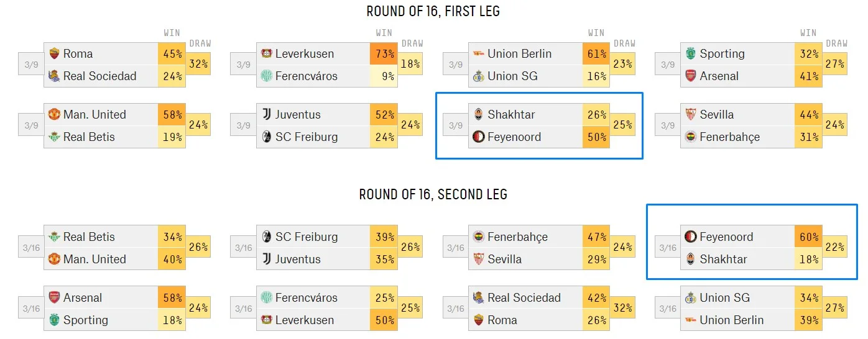Image resolution: width=868 pixels, height=339 pixels.
Task: Click the Round of 16, Second Leg heading
Action: click(433, 194)
